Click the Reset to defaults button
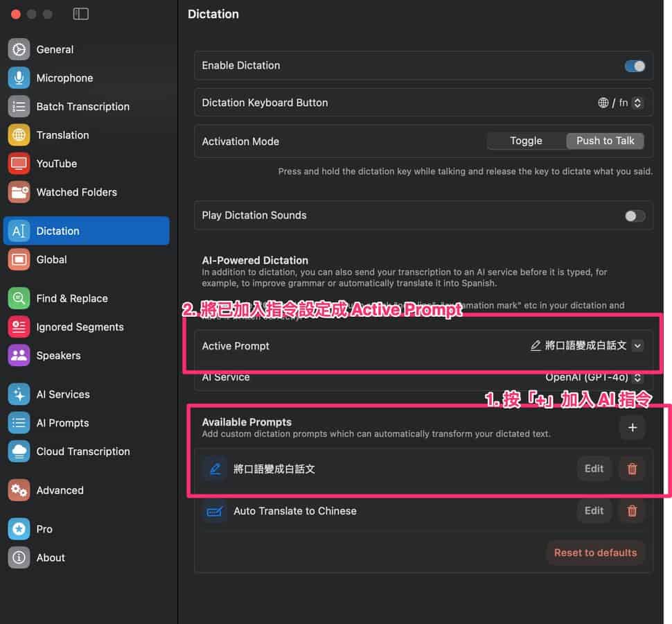Screen dimensions: 672x624 pos(595,553)
